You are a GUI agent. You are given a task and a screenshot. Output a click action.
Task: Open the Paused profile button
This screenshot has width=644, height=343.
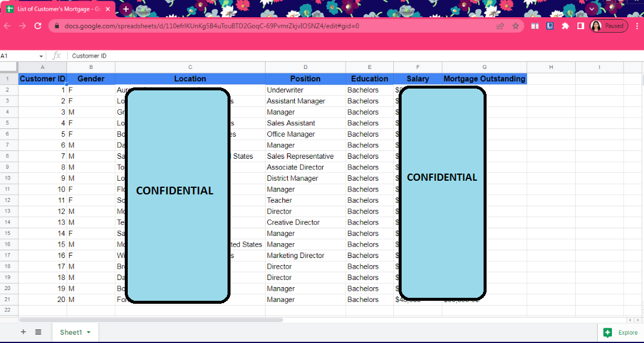pyautogui.click(x=609, y=26)
